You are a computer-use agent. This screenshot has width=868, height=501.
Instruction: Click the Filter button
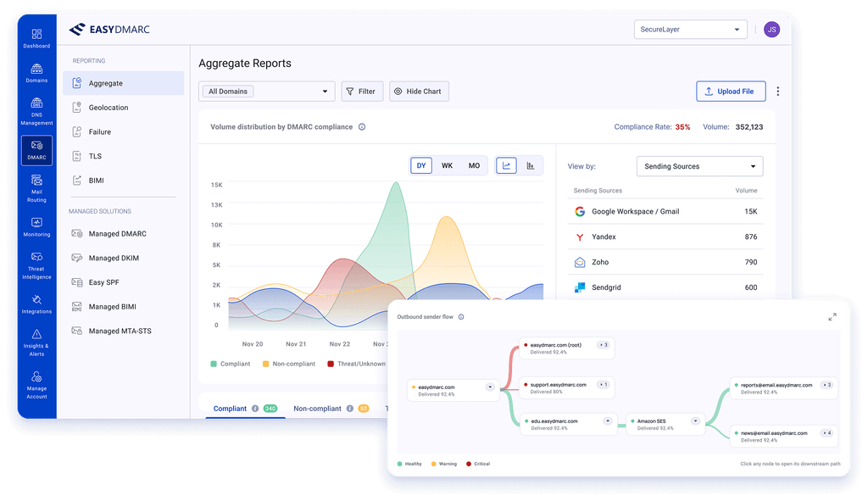coord(362,92)
